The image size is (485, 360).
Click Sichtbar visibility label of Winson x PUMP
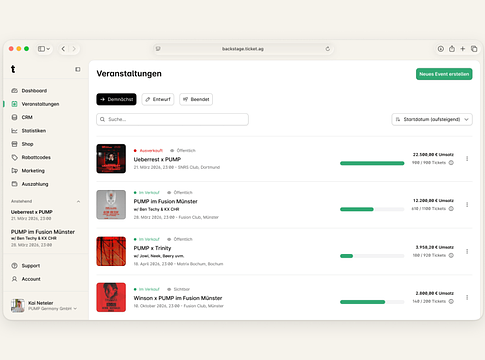point(182,289)
